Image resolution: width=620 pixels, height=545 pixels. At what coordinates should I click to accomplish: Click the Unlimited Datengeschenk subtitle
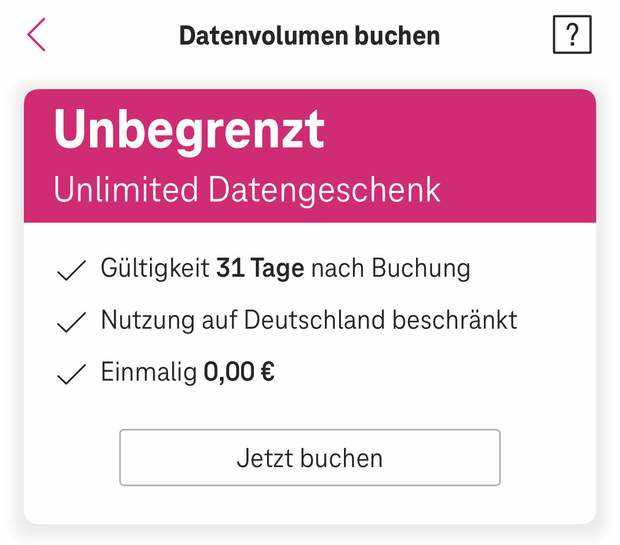click(247, 189)
